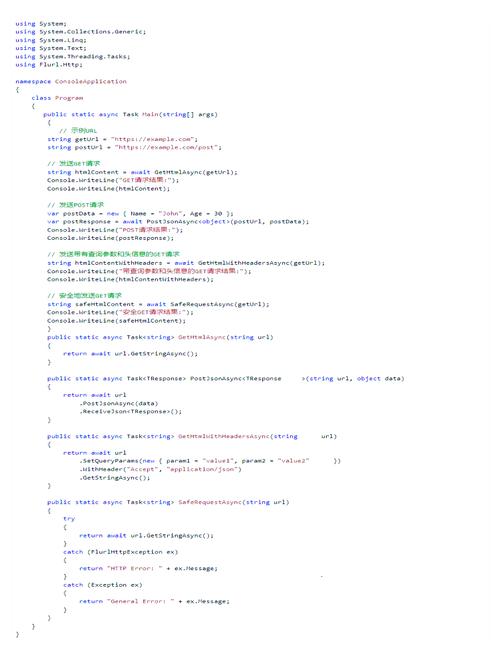This screenshot has width=500, height=649.
Task: Click the '// 示例URL' comment
Action: point(78,131)
